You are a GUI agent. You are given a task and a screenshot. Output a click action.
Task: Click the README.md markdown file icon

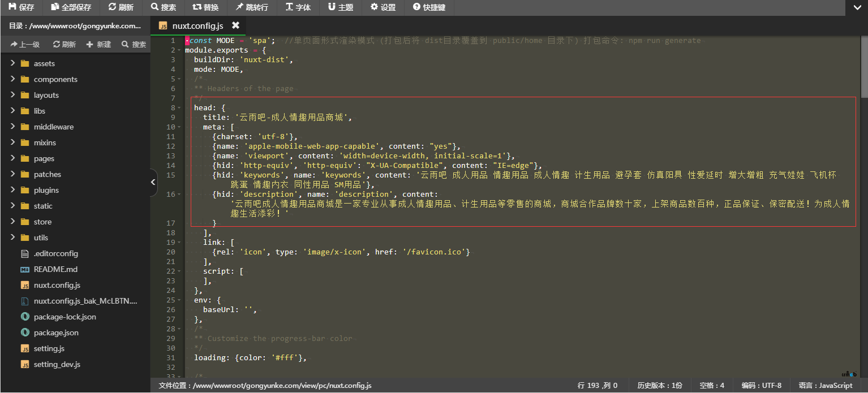coord(25,269)
